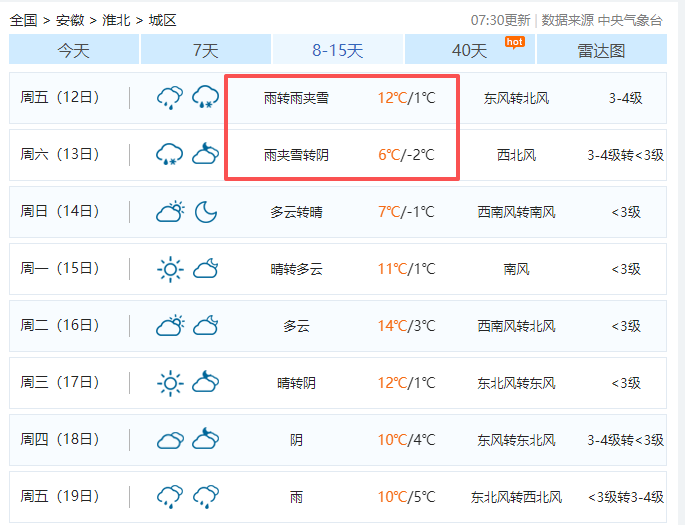Screen dimensions: 685x525
Task: Click the sleet day icon for 周六 (13日)
Action: [x=170, y=155]
